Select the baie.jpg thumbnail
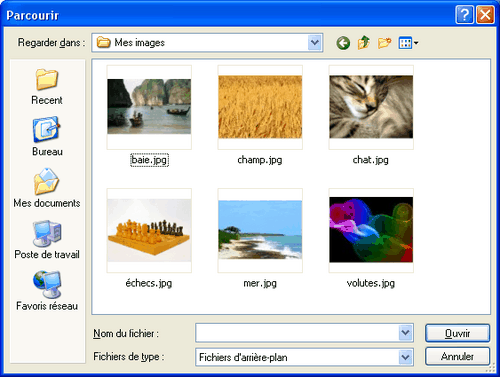 pos(149,107)
